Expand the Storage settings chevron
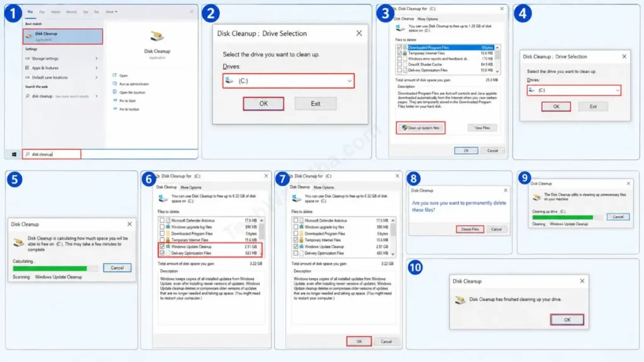Viewport: 644px width, 362px height. pos(96,58)
